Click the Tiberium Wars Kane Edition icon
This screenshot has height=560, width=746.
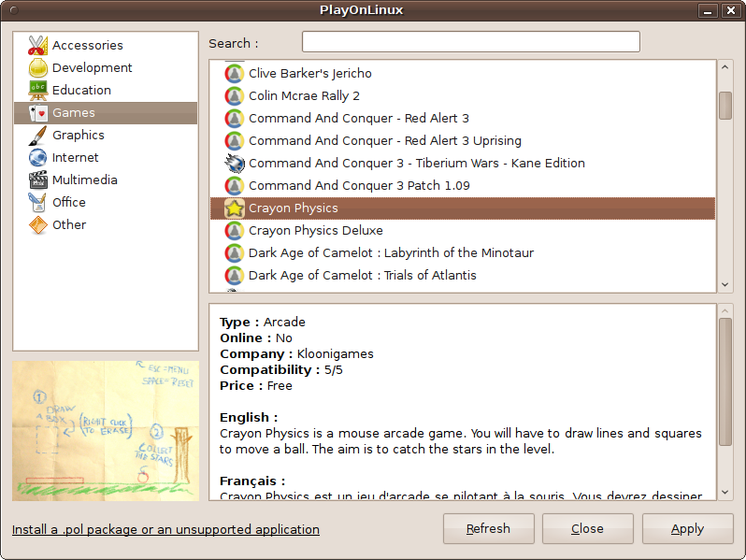point(234,164)
